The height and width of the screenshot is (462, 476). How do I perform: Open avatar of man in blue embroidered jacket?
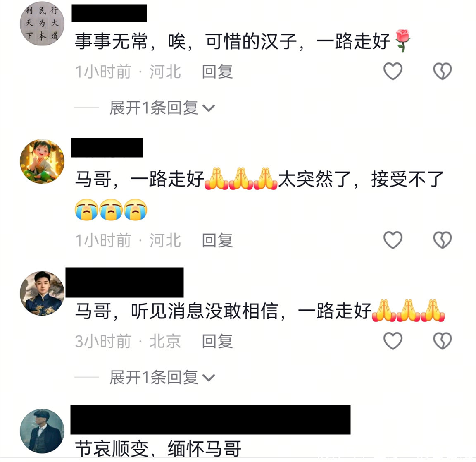(42, 293)
